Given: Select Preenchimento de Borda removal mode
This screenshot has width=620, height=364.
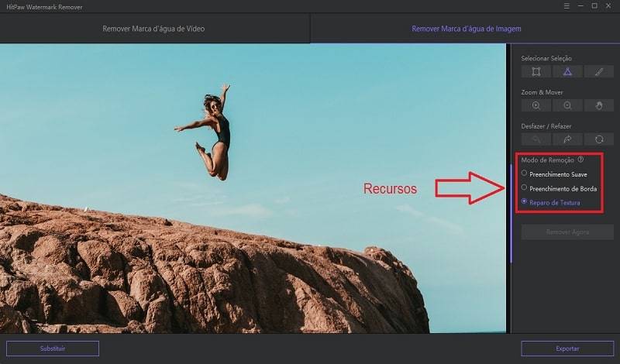Looking at the screenshot, I should (x=525, y=187).
